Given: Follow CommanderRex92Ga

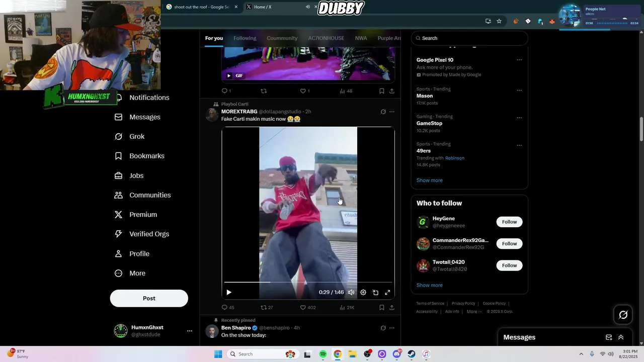Looking at the screenshot, I should (x=509, y=243).
